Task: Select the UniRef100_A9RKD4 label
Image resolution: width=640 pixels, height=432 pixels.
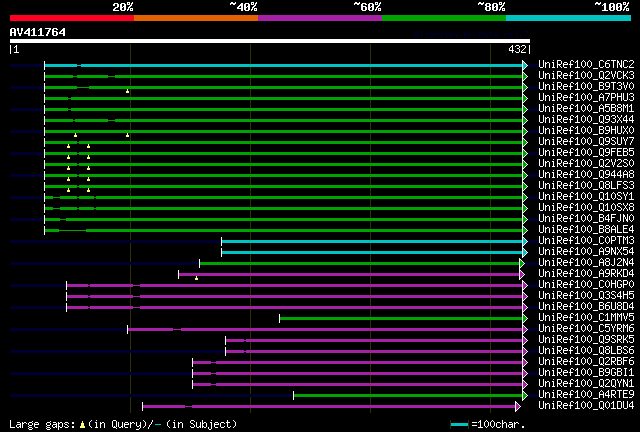Action: click(586, 274)
